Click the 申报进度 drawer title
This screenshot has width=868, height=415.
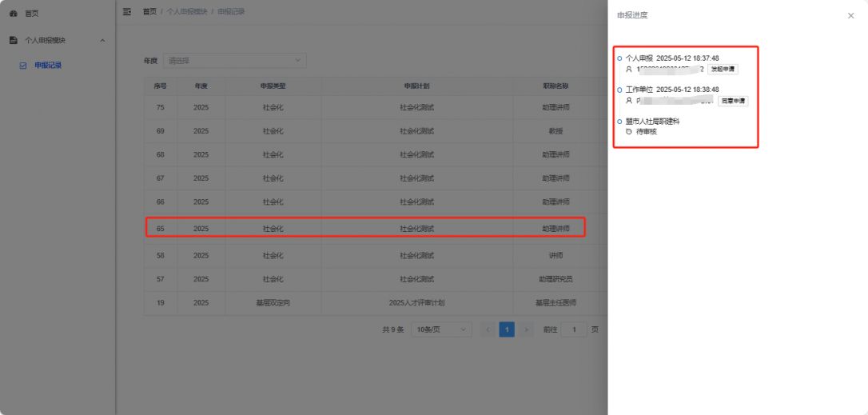coord(632,15)
